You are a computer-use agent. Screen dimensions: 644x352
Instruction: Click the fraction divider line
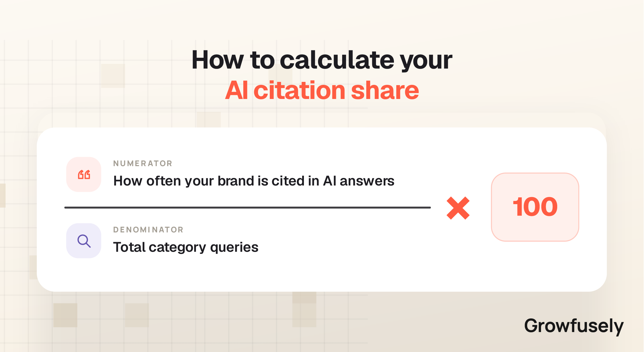click(247, 207)
